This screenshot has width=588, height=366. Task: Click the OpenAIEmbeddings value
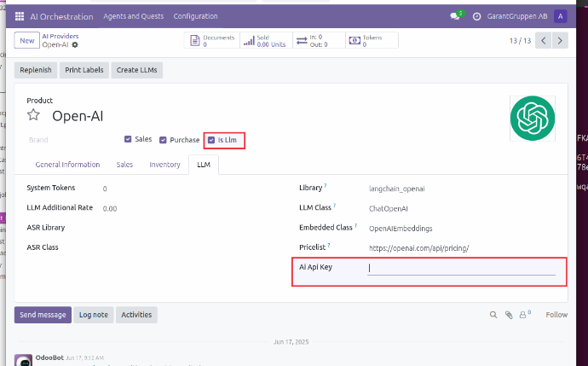(401, 229)
